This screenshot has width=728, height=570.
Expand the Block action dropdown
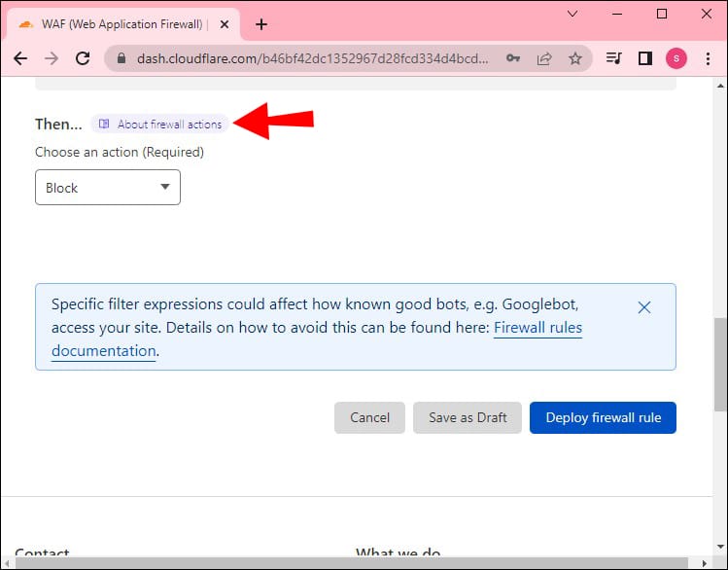(x=108, y=188)
